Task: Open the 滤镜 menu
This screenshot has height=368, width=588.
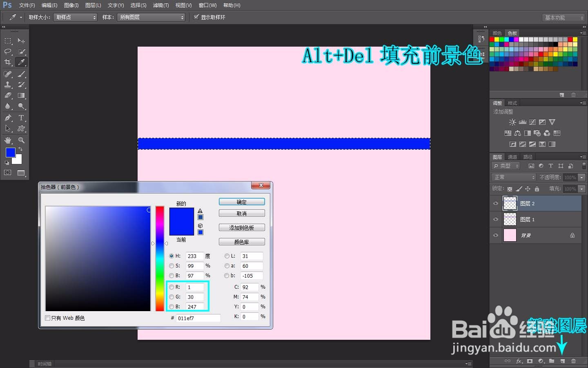Action: coord(161,5)
